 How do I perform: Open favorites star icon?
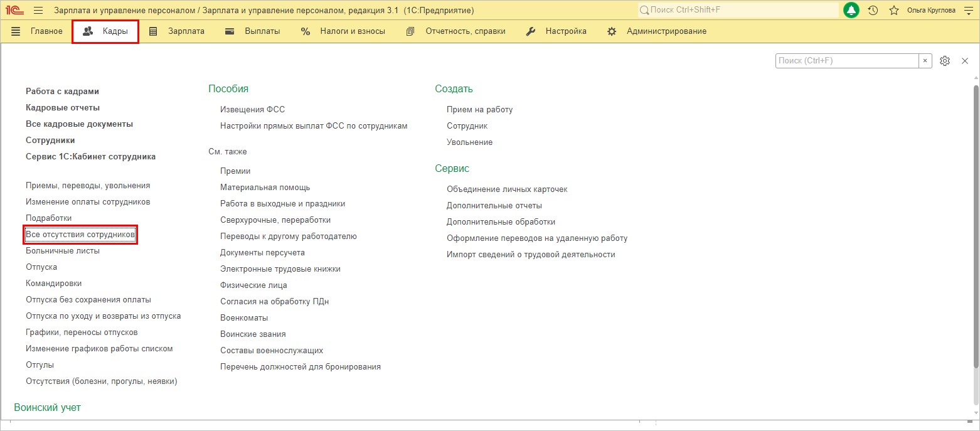[x=894, y=11]
